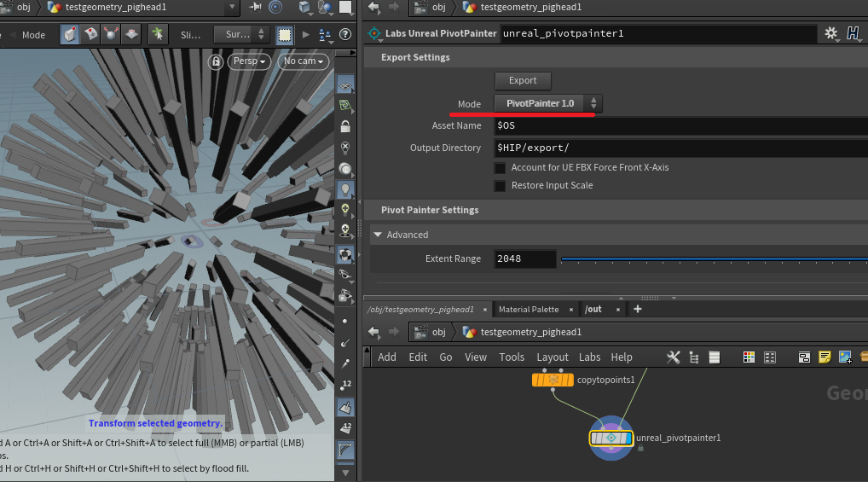Click the Labs Unreal PivotPainter node icon
This screenshot has width=868, height=482.
[x=374, y=33]
